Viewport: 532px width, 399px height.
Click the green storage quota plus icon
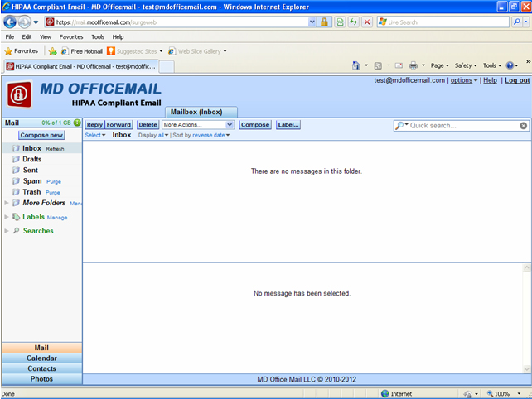(77, 123)
